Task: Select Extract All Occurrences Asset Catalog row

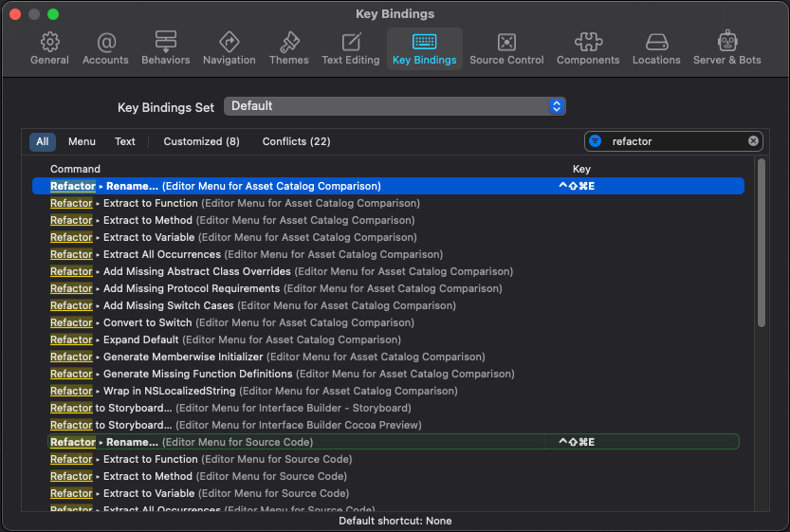Action: 388,254
